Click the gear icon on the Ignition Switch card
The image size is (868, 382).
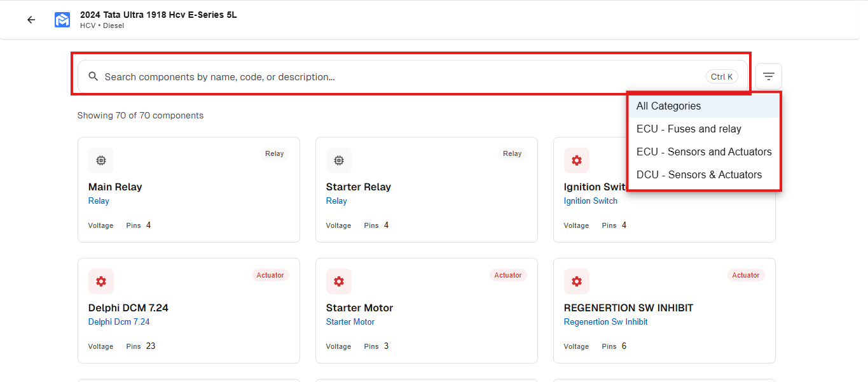tap(576, 160)
